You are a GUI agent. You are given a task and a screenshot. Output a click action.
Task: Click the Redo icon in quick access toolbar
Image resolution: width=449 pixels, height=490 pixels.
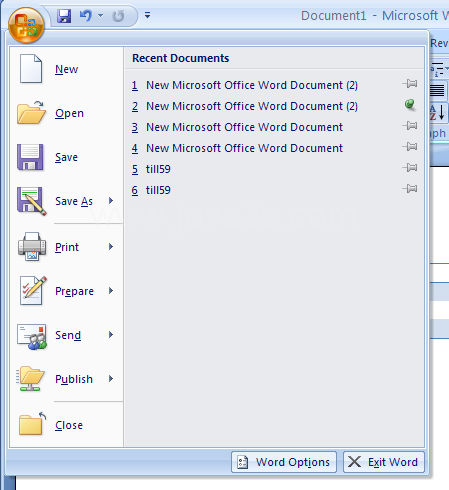[118, 16]
